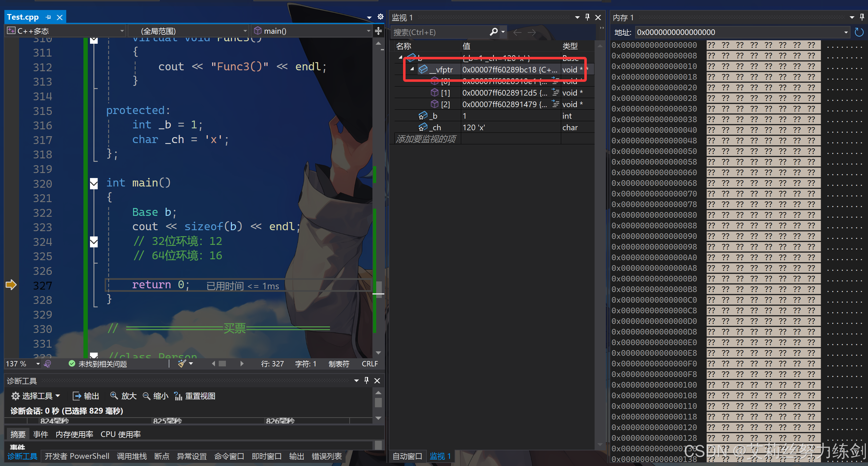
Task: Switch to the 自动窗口 tab
Action: coord(407,456)
